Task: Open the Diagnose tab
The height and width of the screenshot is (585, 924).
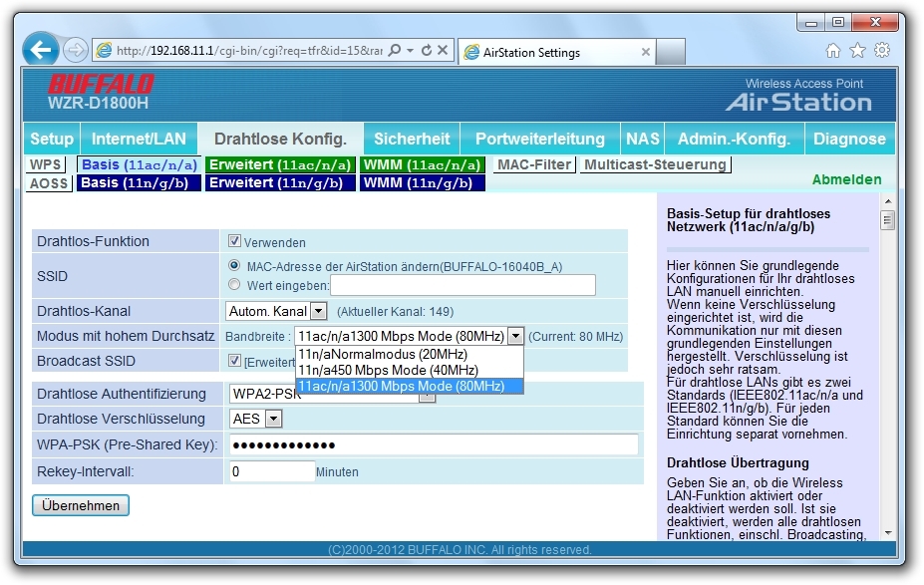Action: (x=850, y=139)
